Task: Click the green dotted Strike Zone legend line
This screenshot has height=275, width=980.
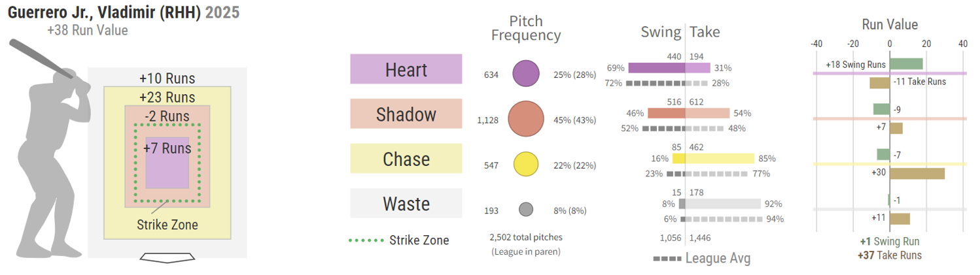Action: pos(366,240)
